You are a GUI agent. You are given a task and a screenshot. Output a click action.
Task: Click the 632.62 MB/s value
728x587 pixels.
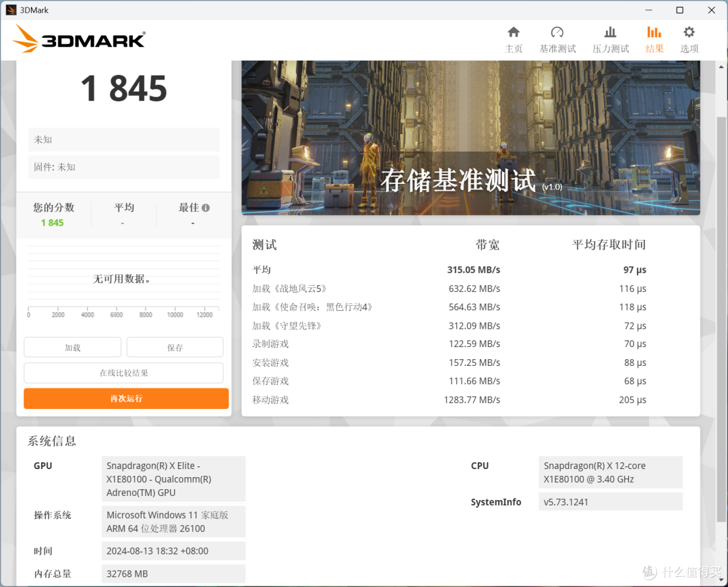click(474, 288)
